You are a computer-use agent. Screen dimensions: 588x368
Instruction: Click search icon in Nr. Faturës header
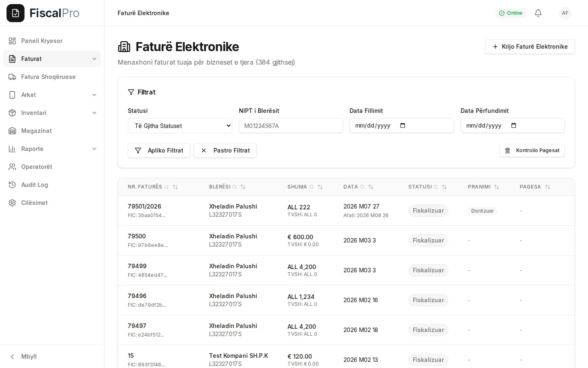pyautogui.click(x=167, y=187)
